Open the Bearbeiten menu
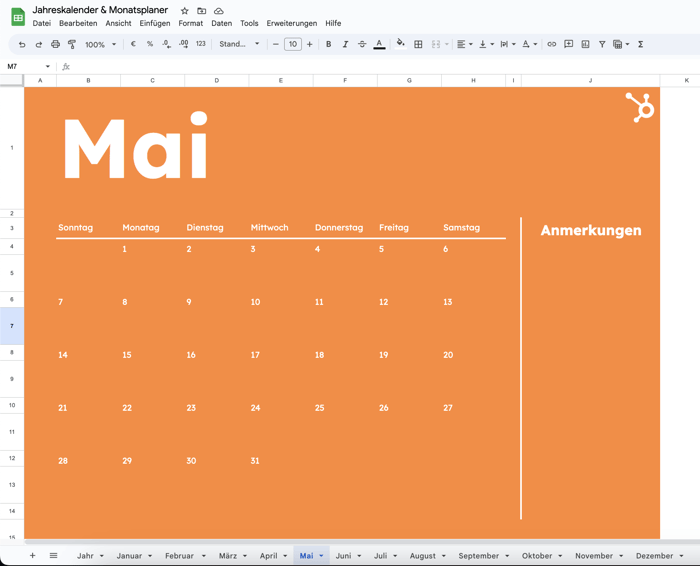The height and width of the screenshot is (566, 700). click(x=78, y=23)
